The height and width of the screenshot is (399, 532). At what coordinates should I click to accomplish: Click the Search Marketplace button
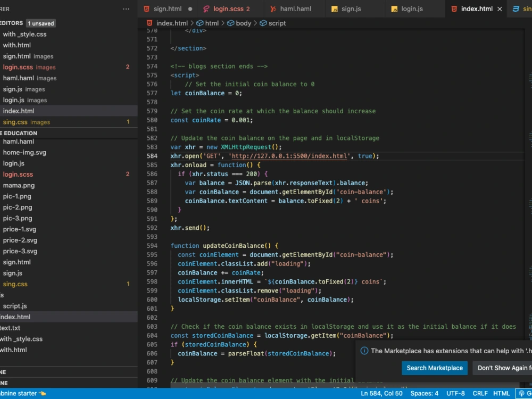click(x=434, y=368)
